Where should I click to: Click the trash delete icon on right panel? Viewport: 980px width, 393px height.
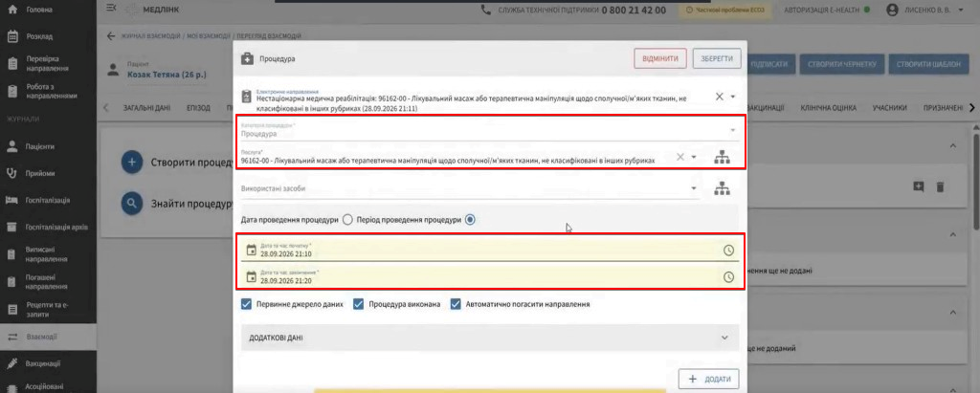click(x=940, y=186)
